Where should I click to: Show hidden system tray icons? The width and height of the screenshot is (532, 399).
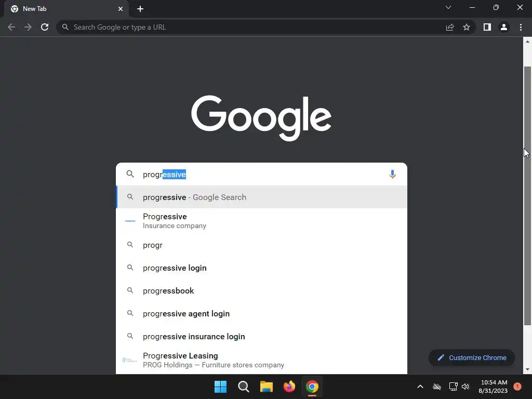[x=420, y=387]
